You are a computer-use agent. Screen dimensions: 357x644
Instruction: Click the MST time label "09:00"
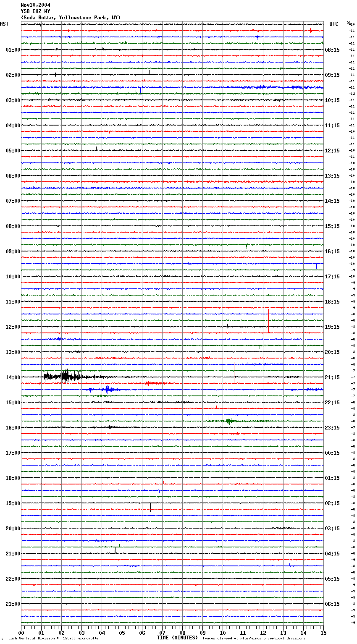[x=13, y=251]
